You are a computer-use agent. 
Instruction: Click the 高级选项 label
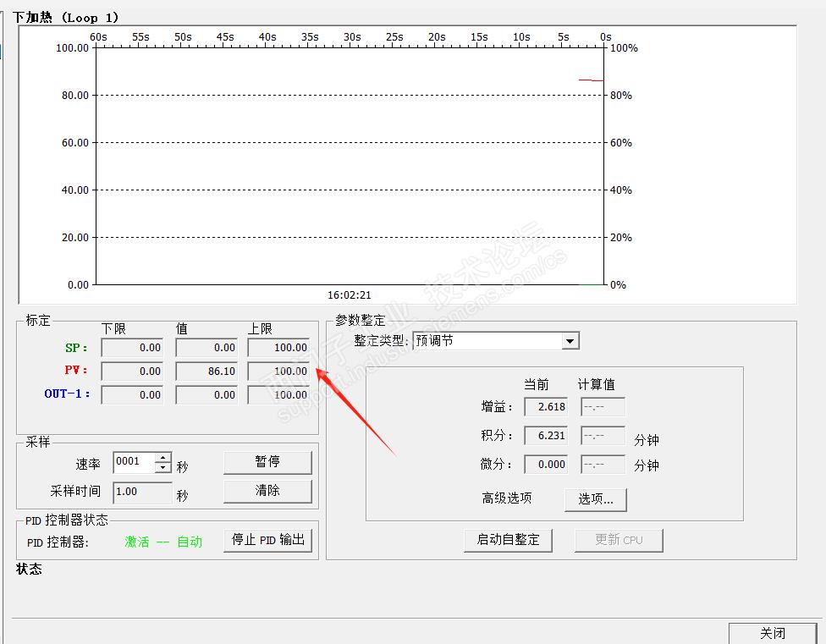(507, 498)
